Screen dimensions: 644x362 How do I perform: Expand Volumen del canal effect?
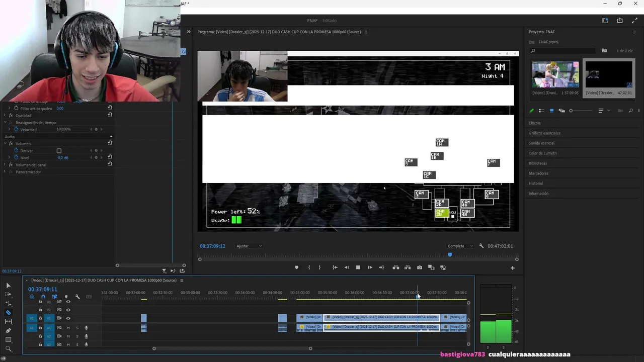[x=5, y=165]
